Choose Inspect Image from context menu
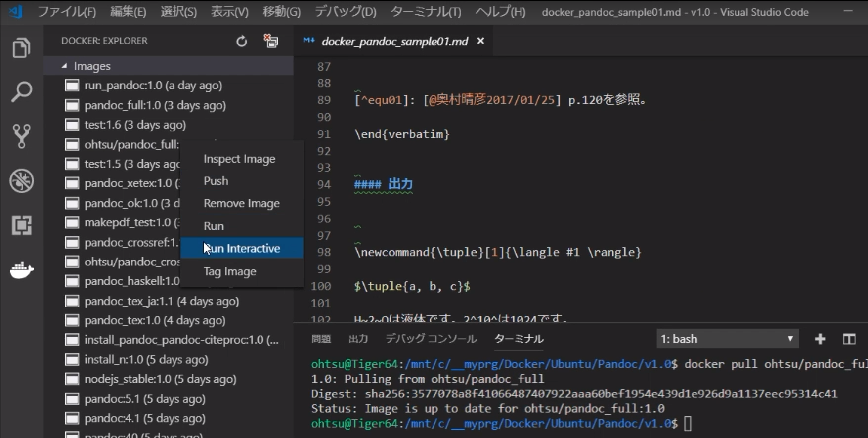Viewport: 868px width, 438px height. pyautogui.click(x=242, y=159)
